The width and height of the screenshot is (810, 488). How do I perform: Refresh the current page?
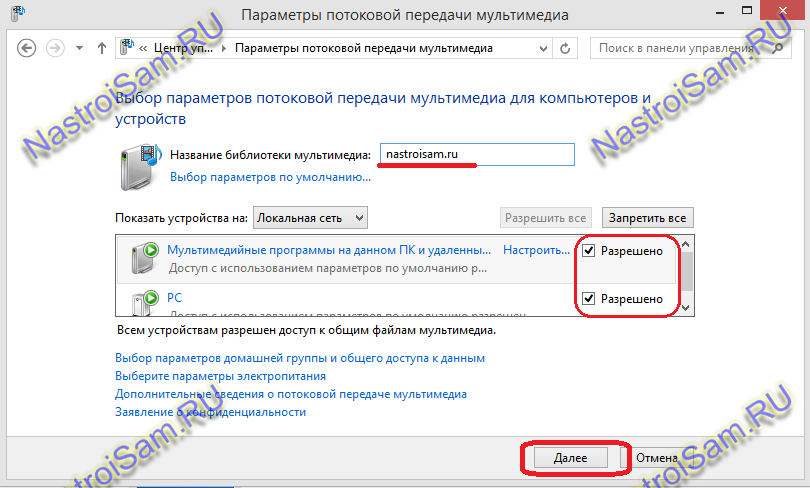point(565,49)
